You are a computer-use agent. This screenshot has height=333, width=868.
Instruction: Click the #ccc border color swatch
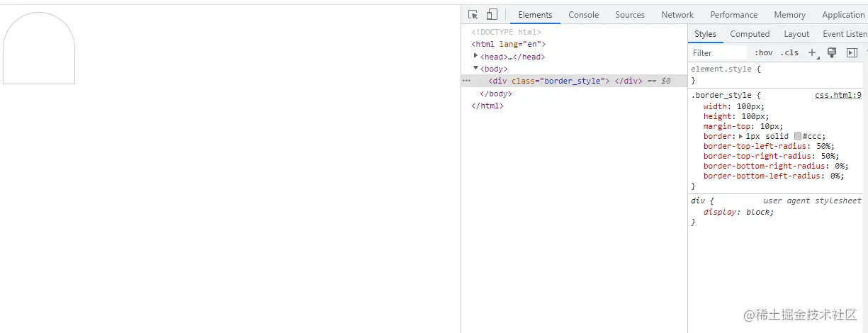click(798, 136)
